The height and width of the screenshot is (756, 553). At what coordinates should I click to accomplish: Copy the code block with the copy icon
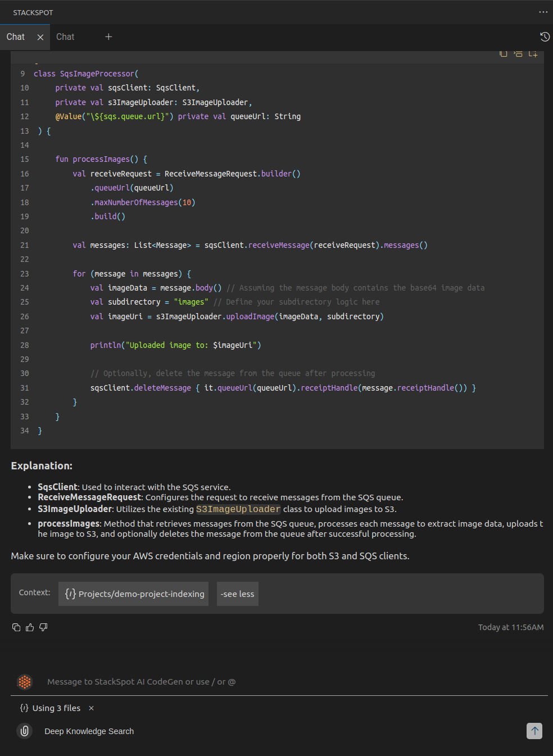point(504,54)
